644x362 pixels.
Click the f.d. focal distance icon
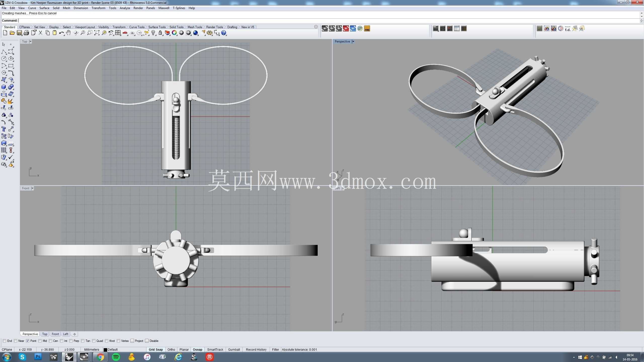tap(568, 29)
